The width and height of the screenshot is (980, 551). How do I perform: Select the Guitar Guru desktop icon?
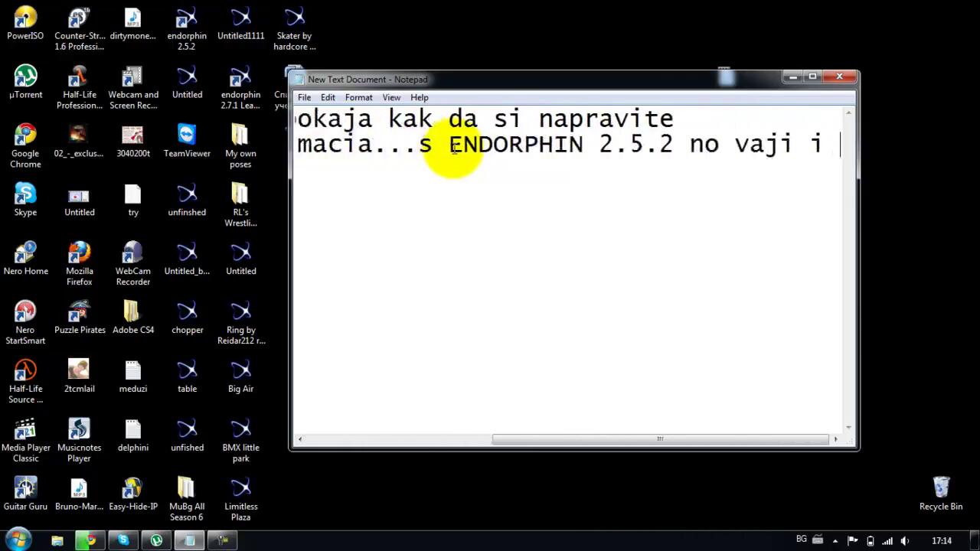point(25,494)
